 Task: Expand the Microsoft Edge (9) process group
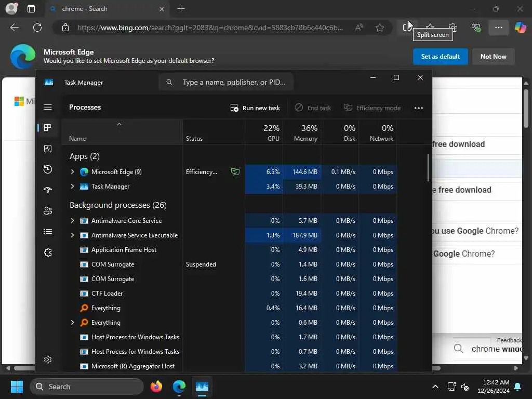coord(72,171)
